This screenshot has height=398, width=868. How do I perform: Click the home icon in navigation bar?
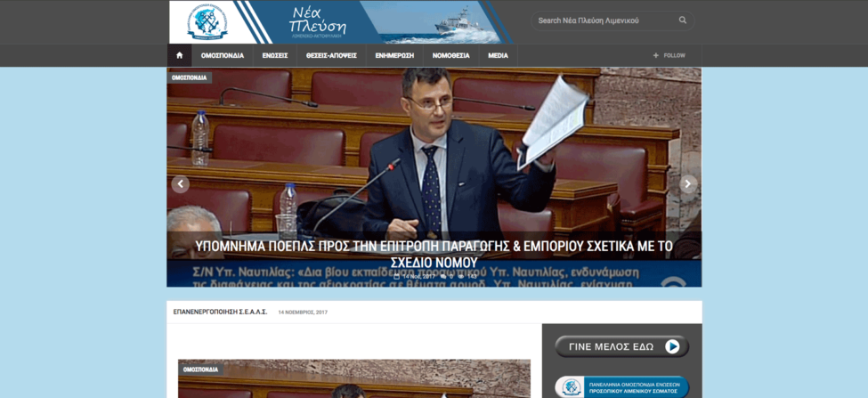coord(180,55)
